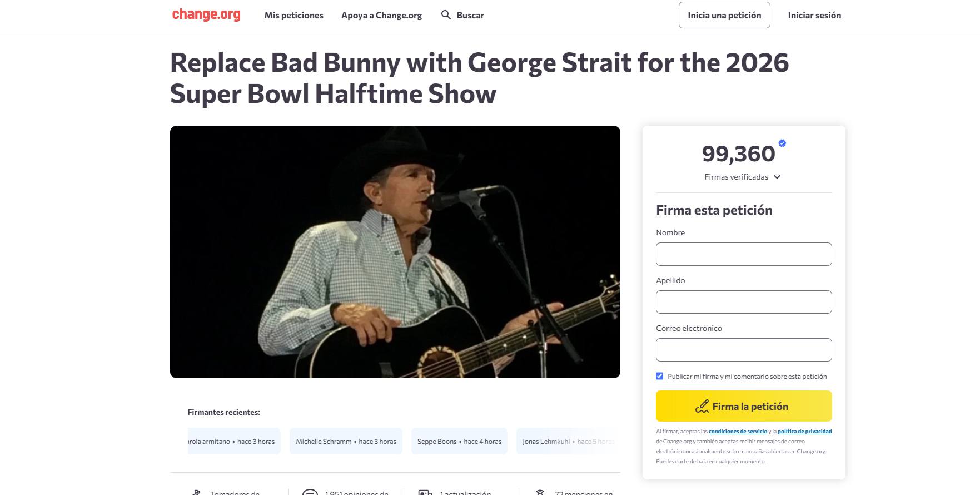Click the change.org logo
980x495 pixels.
pos(206,15)
